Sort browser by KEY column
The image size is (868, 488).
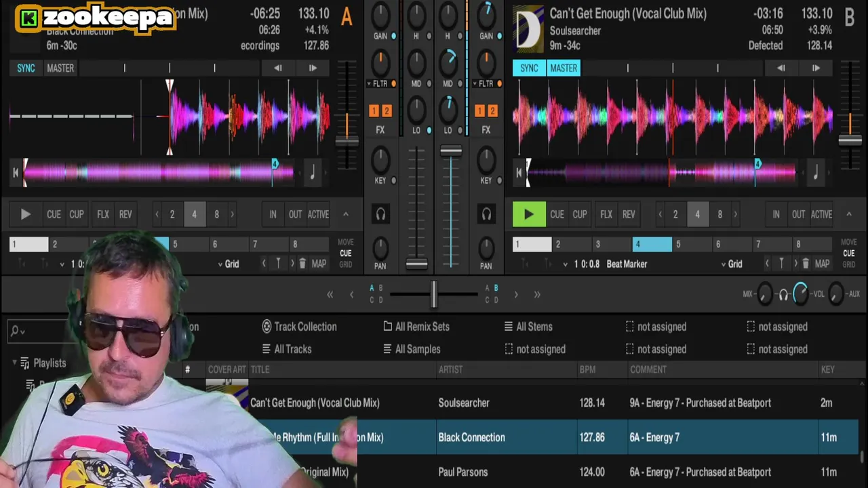(x=827, y=369)
